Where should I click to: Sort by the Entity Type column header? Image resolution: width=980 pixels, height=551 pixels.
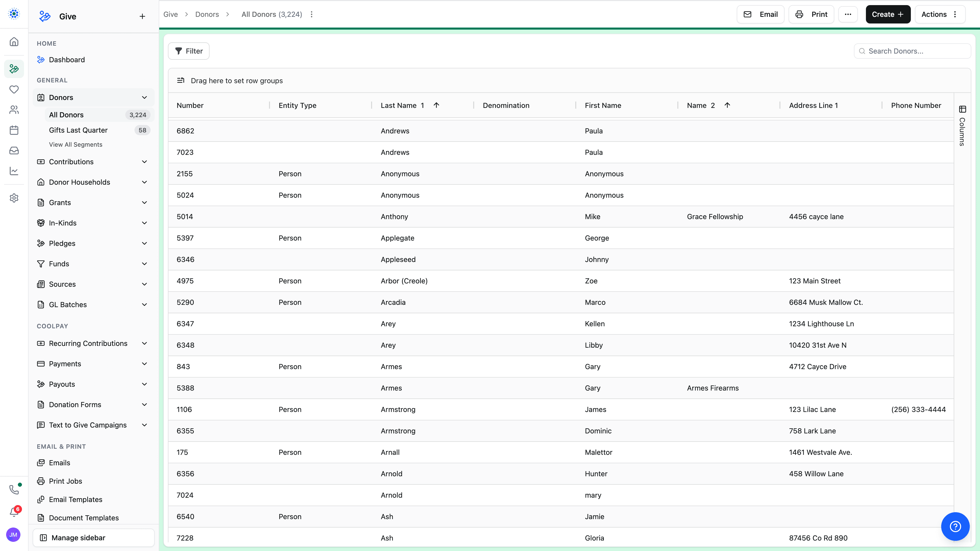click(x=298, y=105)
